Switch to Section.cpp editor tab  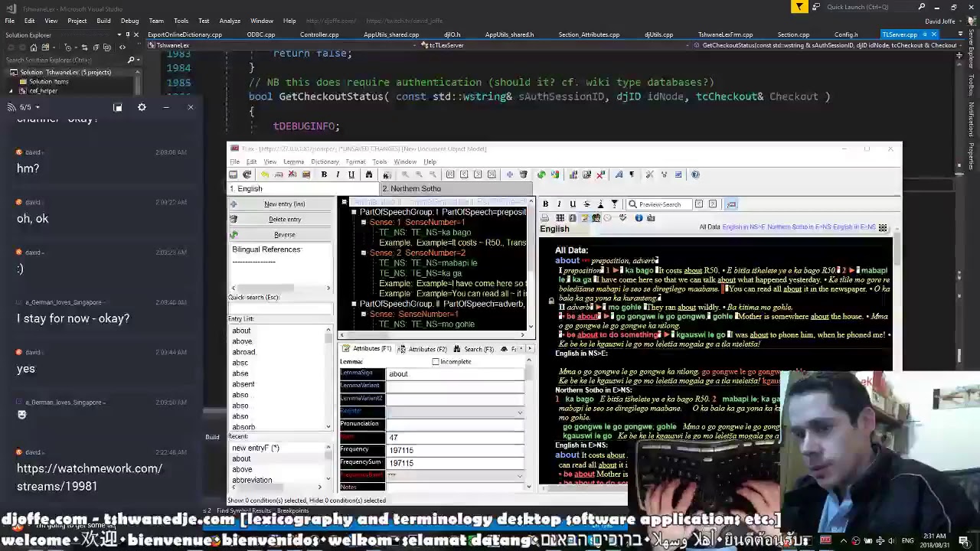point(793,34)
